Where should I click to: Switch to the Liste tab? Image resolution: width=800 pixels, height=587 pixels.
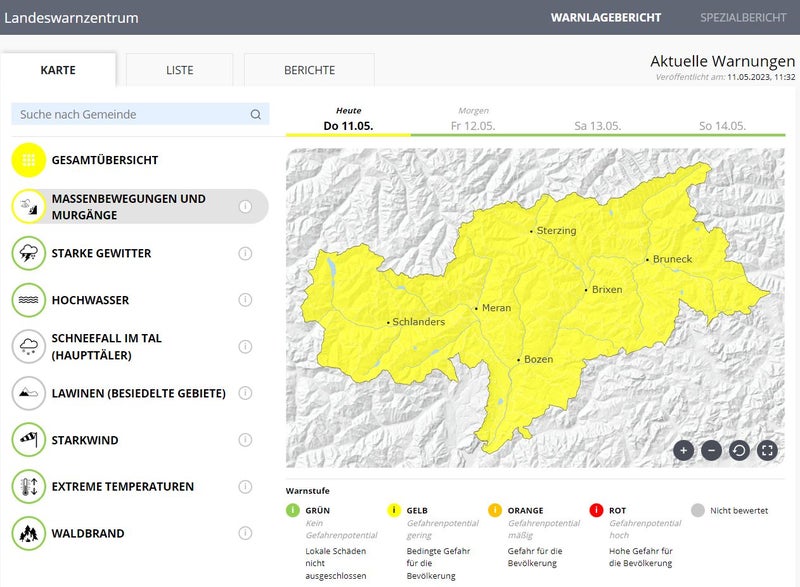pyautogui.click(x=180, y=70)
